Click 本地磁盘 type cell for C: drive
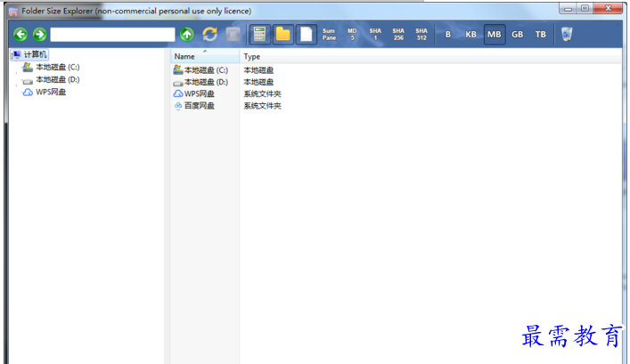The height and width of the screenshot is (364, 630). point(258,70)
